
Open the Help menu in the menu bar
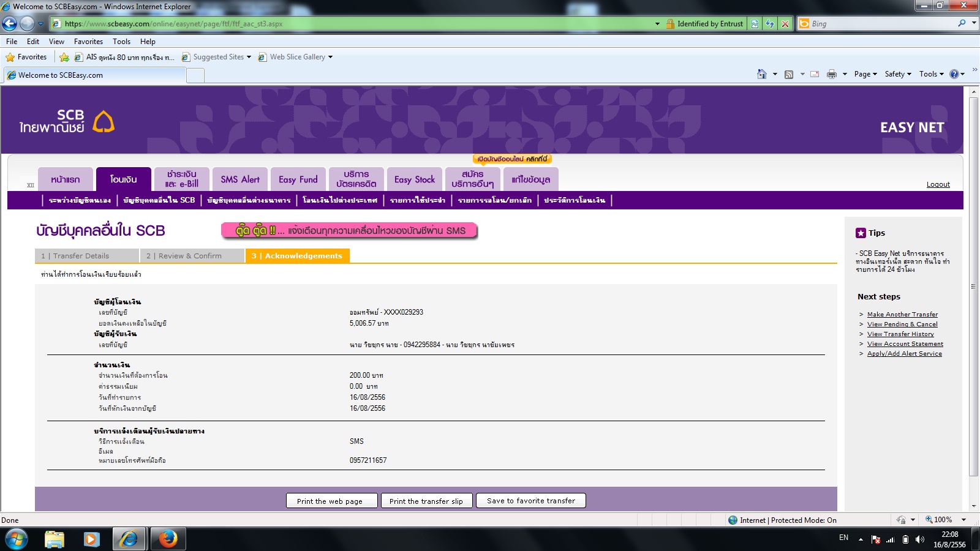148,42
